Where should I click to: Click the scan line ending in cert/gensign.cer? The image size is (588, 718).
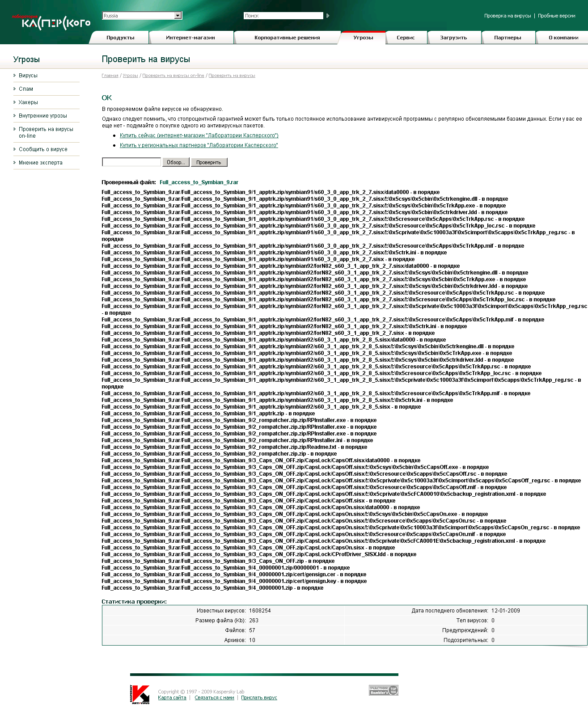[234, 574]
